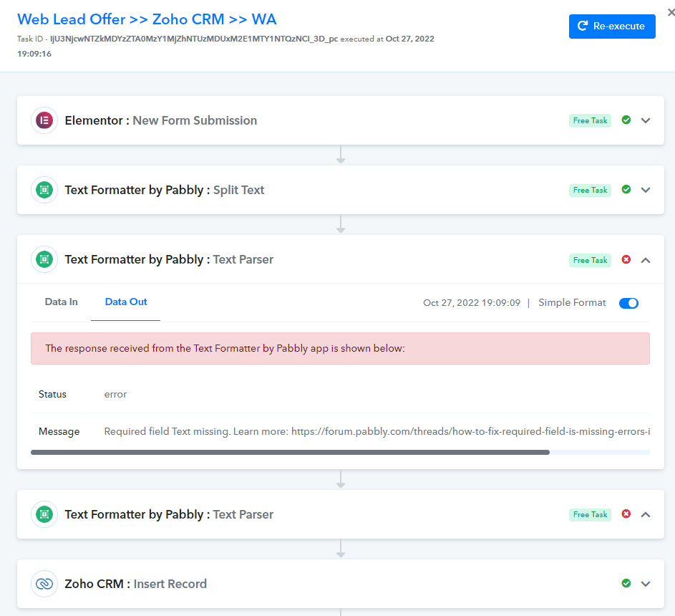Screen dimensions: 675x616
Task: Click the 'Oct 27, 2022 19:09:09' timestamp
Action: [472, 303]
